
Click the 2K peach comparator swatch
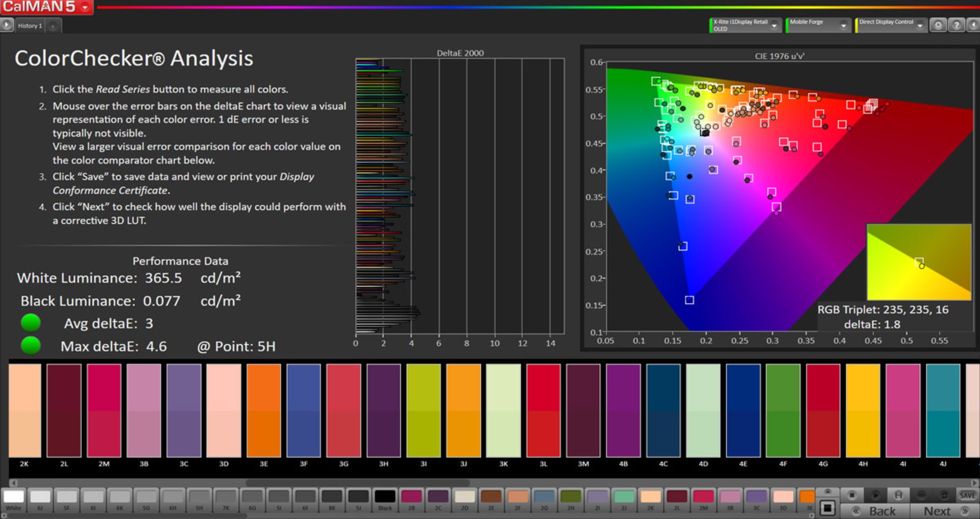click(x=24, y=410)
